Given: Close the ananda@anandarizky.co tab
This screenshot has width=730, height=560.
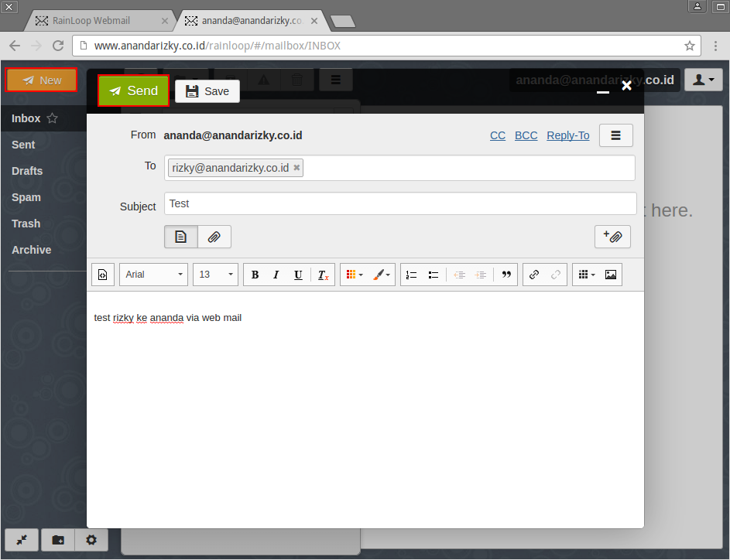Looking at the screenshot, I should [x=314, y=21].
